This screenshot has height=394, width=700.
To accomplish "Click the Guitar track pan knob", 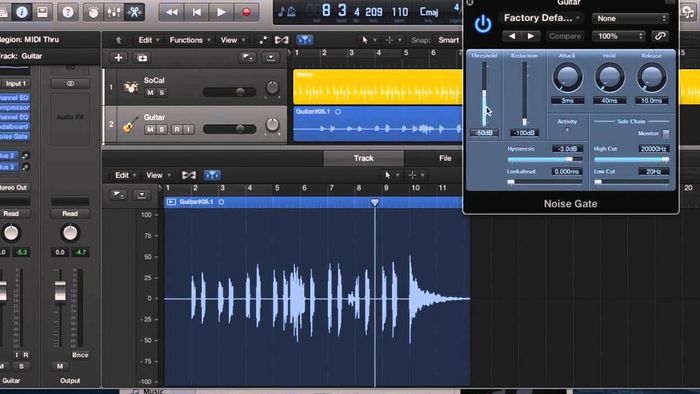I will [x=272, y=124].
